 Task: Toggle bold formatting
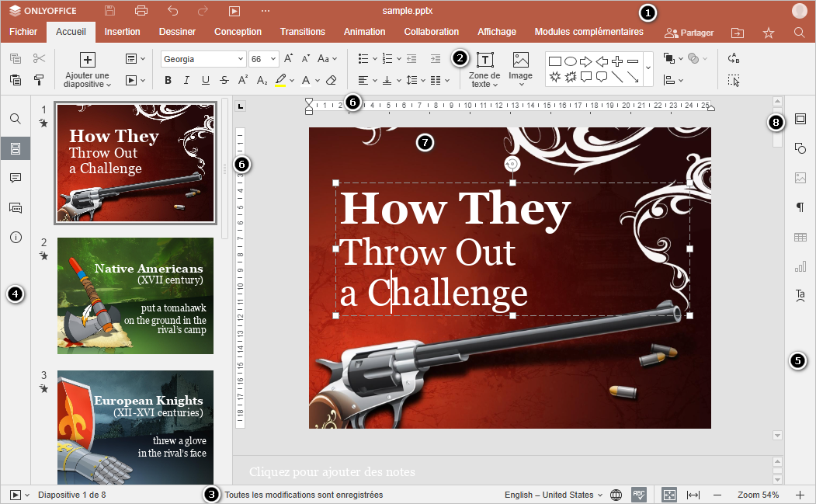(x=168, y=80)
